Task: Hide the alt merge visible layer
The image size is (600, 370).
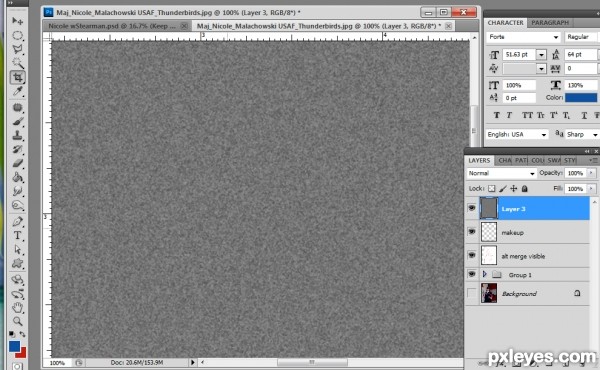Action: (x=471, y=255)
